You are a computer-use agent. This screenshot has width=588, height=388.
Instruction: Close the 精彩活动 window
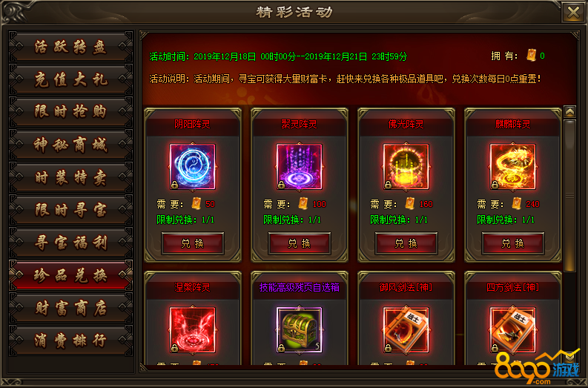(x=573, y=13)
